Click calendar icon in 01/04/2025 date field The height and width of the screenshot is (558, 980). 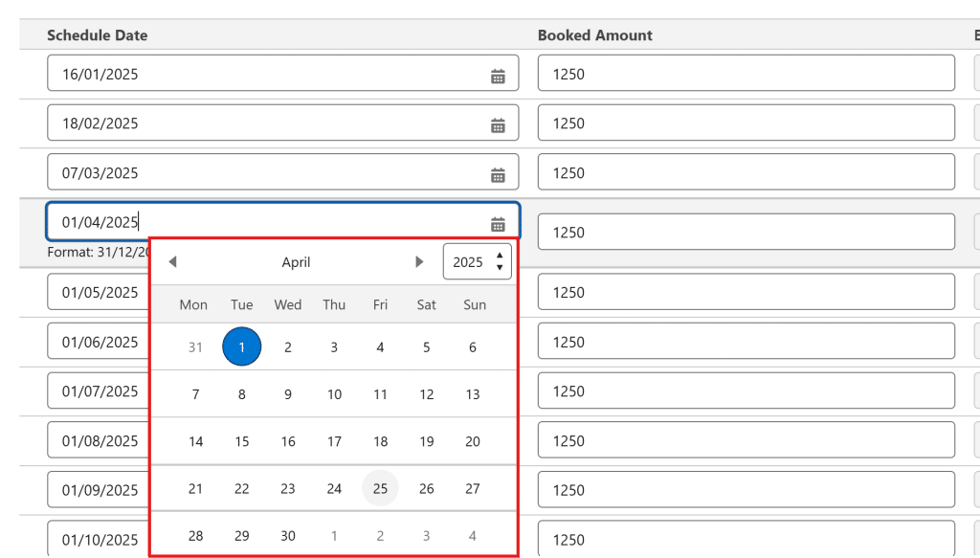click(x=498, y=224)
